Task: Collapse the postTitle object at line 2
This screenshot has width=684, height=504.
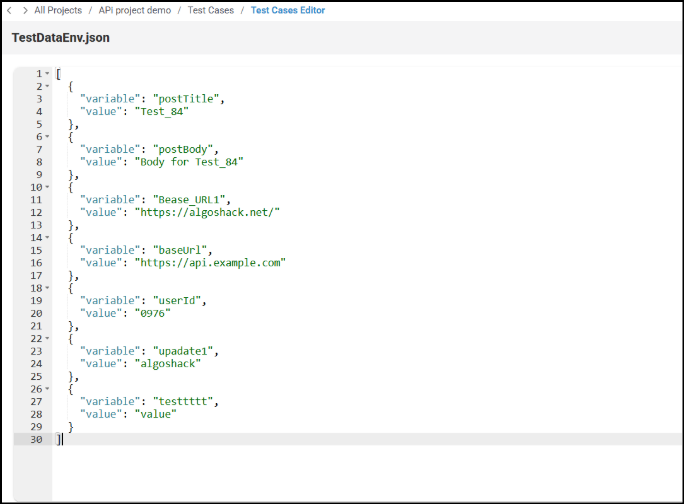Action: (47, 86)
